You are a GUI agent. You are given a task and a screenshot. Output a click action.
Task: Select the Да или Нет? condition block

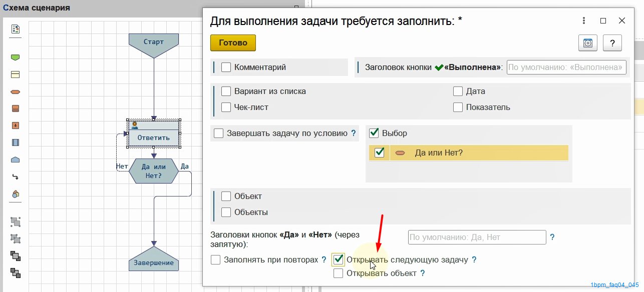point(153,171)
